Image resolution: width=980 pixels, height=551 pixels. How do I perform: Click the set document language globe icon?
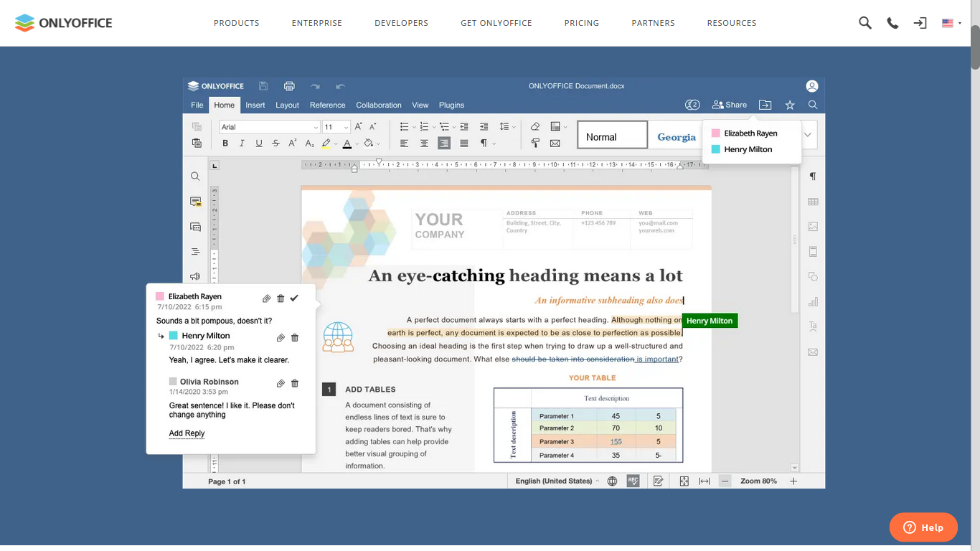tap(612, 481)
